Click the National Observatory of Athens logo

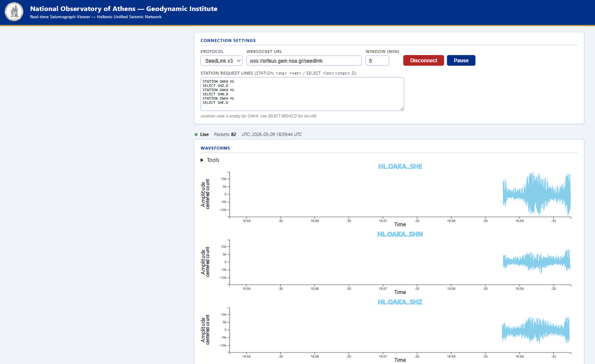[14, 12]
